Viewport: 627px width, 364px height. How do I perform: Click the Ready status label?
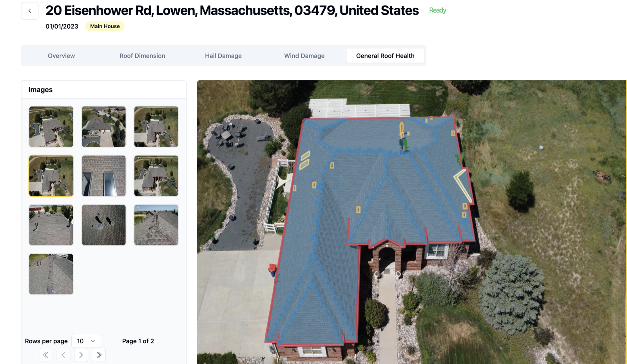[x=437, y=10]
